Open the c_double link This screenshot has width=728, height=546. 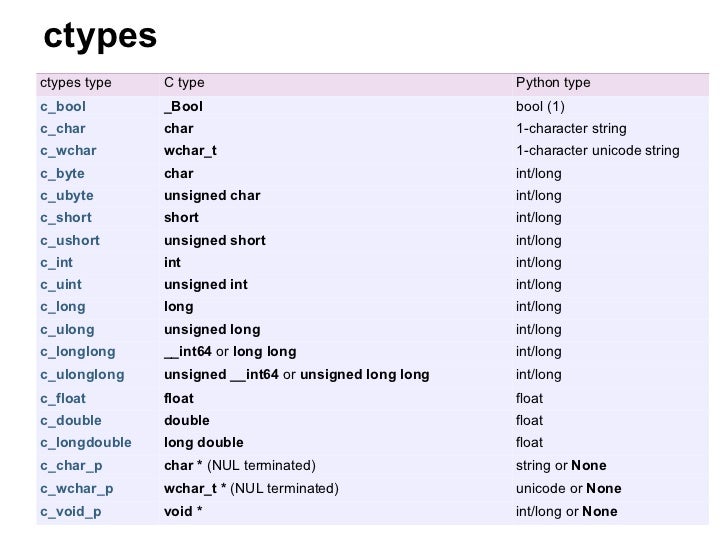pos(71,421)
